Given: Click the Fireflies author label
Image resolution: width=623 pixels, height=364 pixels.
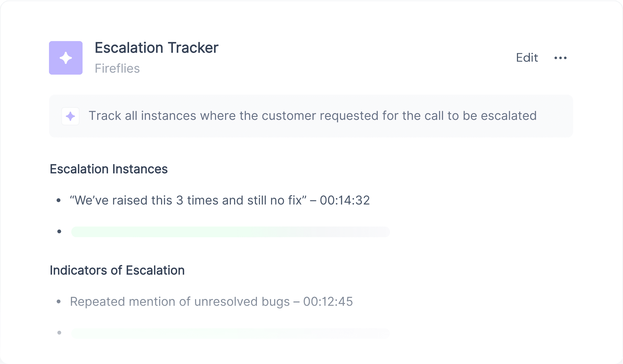Looking at the screenshot, I should tap(117, 68).
